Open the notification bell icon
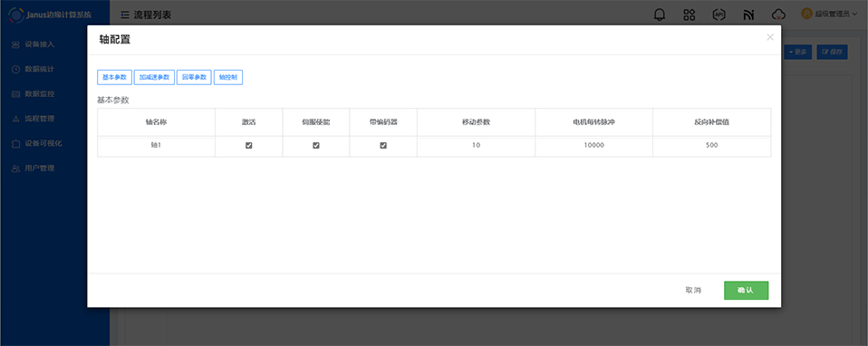 click(660, 14)
